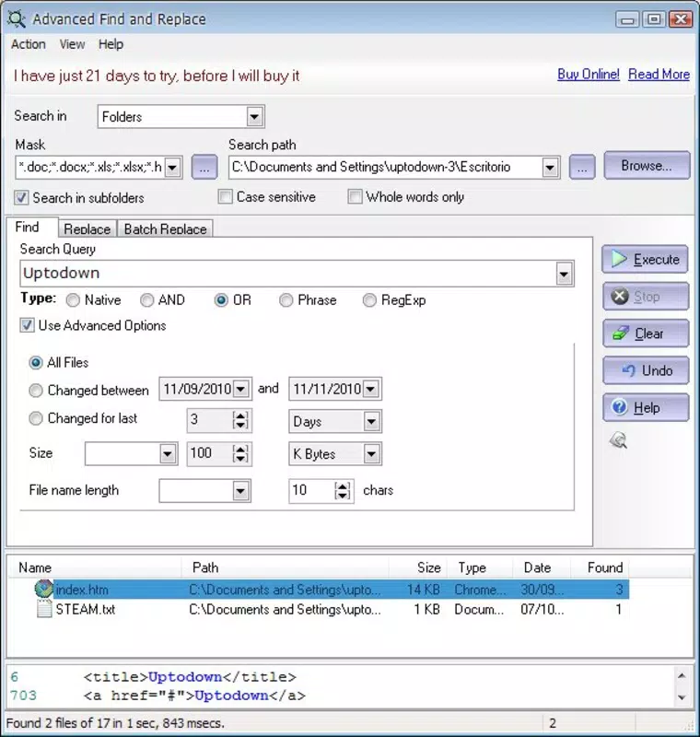Open the Help button on right panel

[646, 407]
